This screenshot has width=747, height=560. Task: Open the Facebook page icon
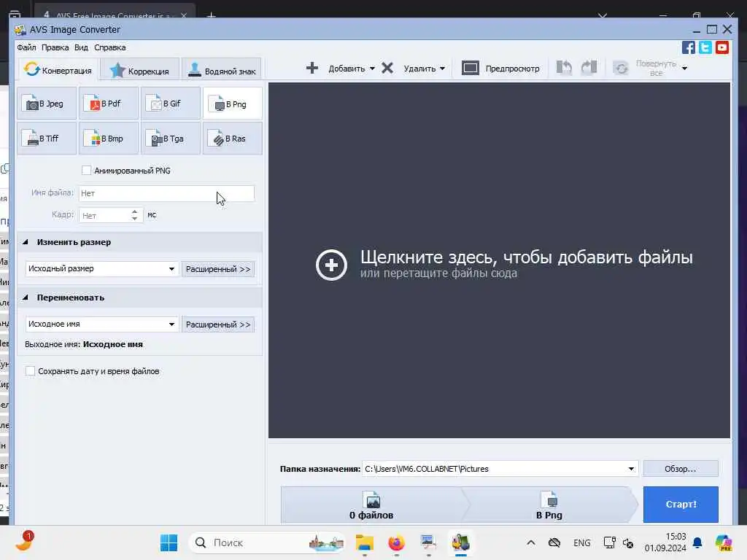(689, 47)
